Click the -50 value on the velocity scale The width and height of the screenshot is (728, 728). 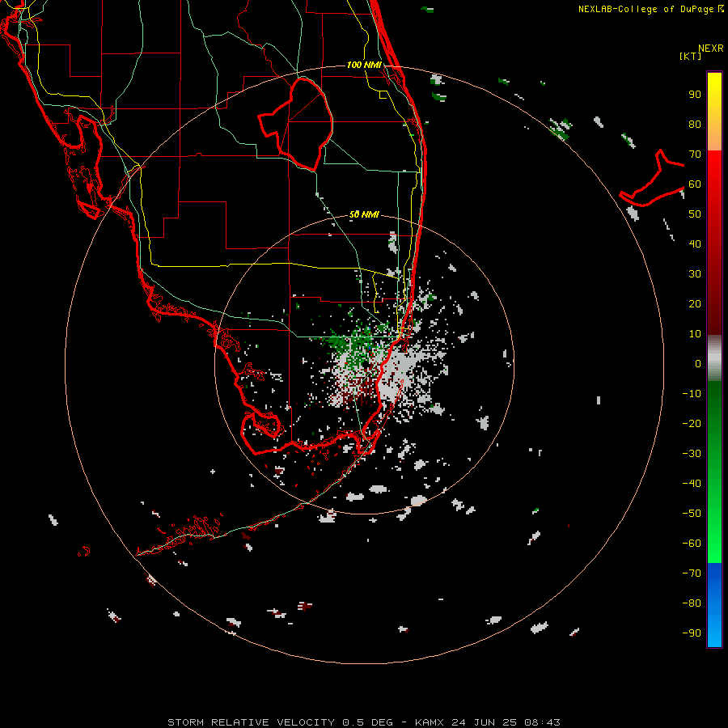coord(692,514)
